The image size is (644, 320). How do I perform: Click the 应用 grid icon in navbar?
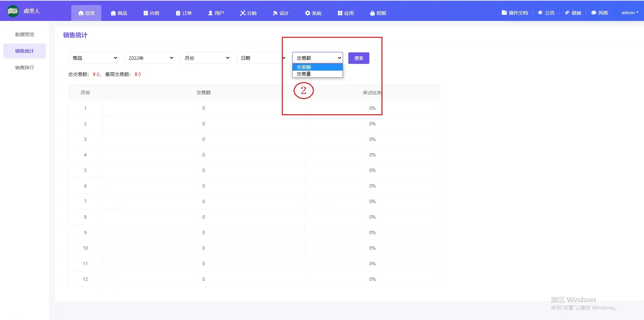340,13
